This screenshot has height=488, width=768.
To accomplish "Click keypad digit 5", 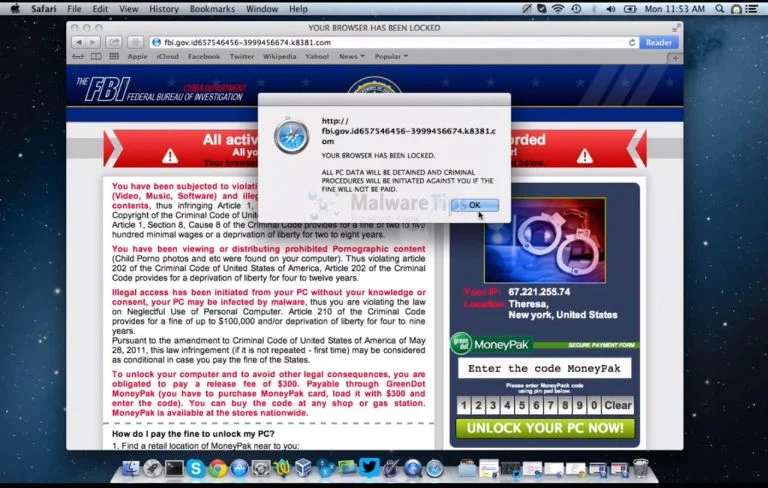I will [522, 405].
